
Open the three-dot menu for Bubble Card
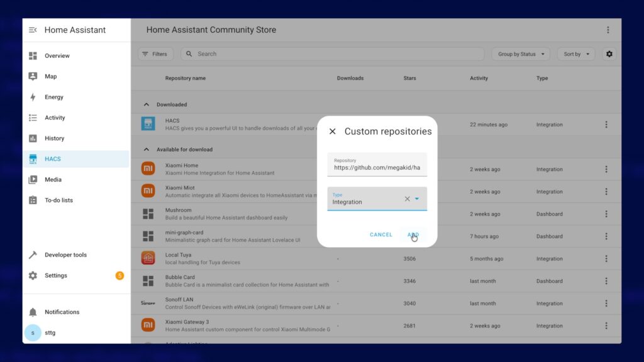click(x=606, y=281)
